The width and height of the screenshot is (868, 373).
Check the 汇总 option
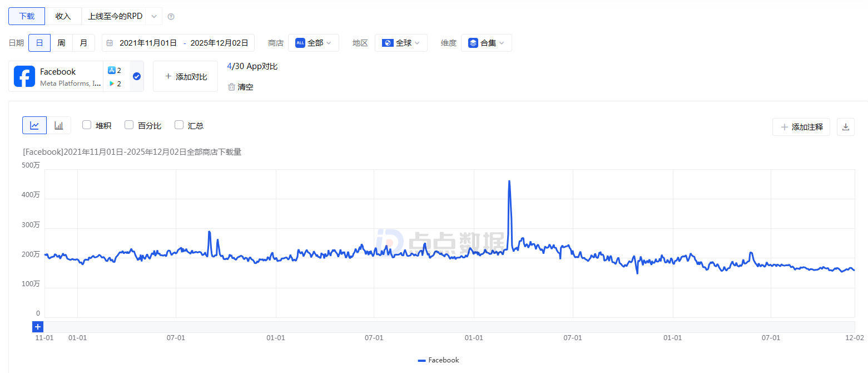(179, 125)
